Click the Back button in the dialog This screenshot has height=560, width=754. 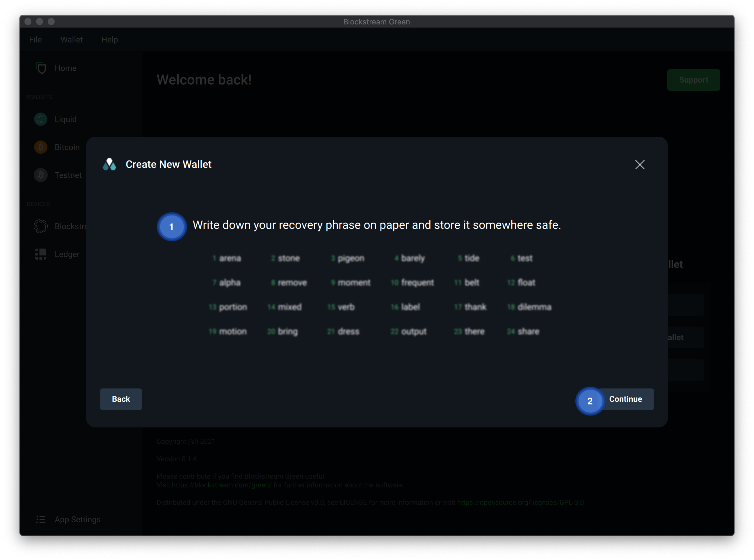(x=121, y=399)
